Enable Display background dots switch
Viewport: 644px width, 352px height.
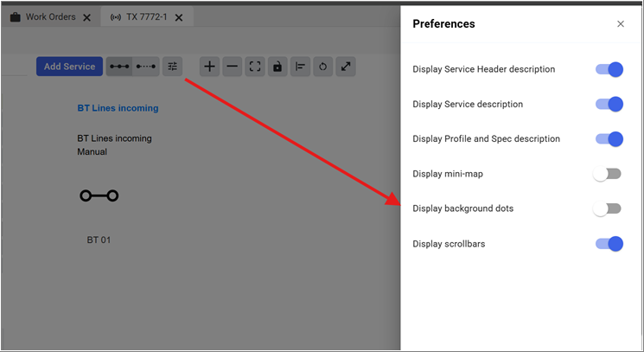(x=607, y=208)
